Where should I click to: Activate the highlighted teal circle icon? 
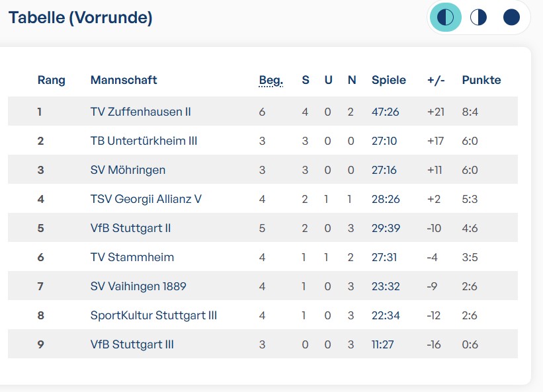(x=445, y=17)
